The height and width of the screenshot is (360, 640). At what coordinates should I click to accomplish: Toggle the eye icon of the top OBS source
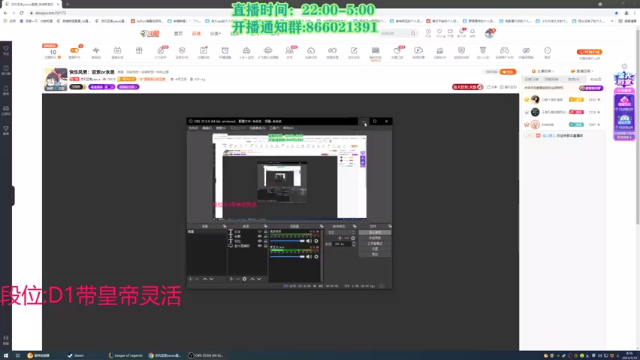260,232
